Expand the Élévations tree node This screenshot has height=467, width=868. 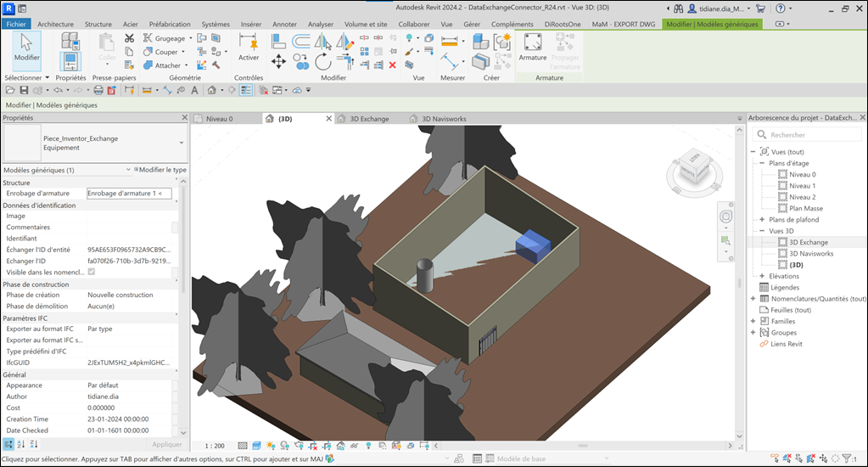pos(762,276)
